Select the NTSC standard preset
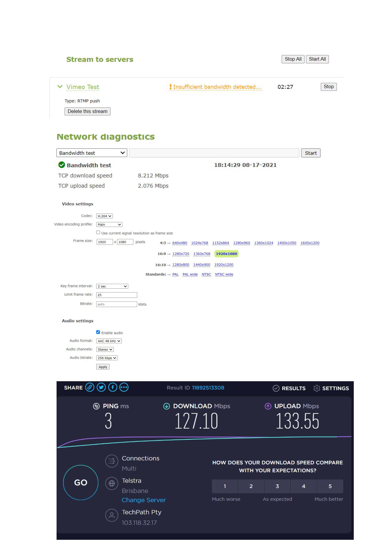 tap(206, 274)
